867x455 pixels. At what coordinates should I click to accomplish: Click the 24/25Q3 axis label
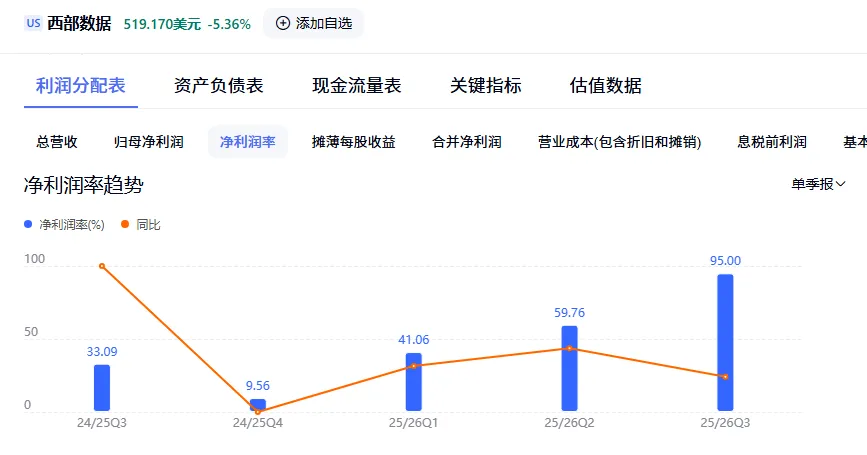(102, 423)
